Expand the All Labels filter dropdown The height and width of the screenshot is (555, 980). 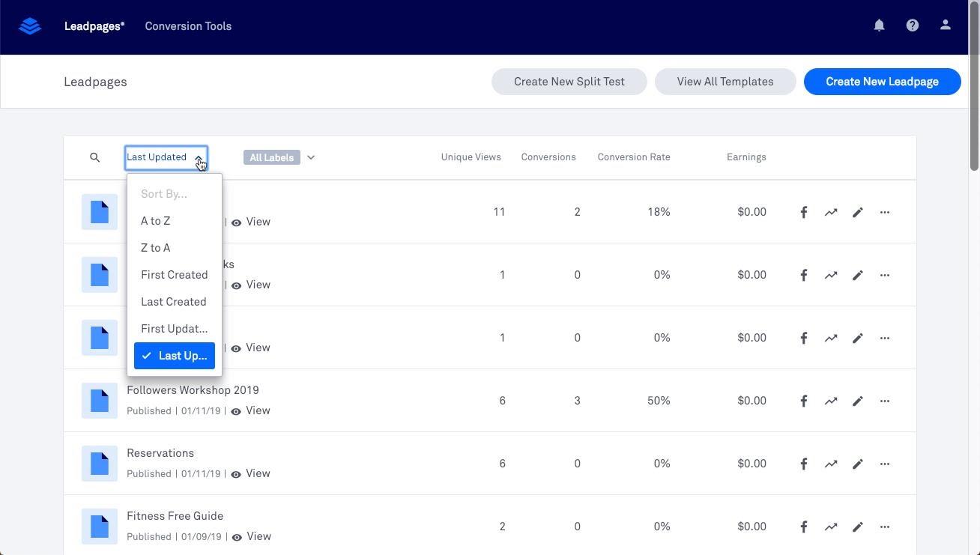(279, 157)
